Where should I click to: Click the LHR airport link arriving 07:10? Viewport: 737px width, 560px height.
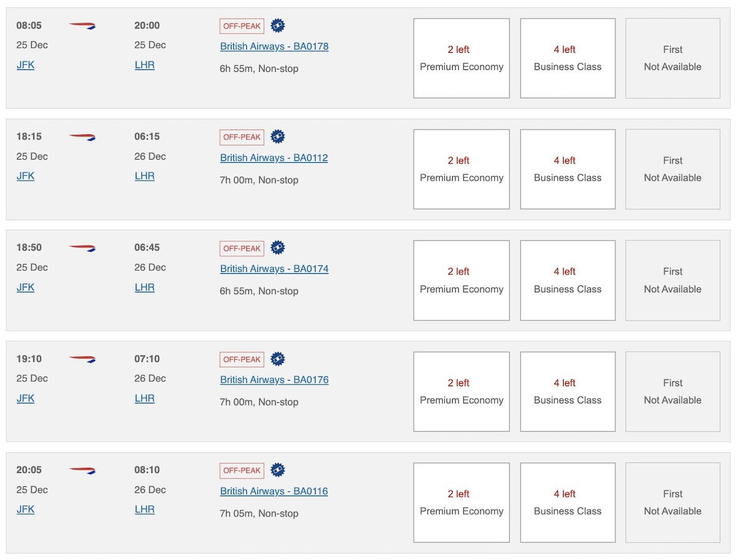point(144,399)
